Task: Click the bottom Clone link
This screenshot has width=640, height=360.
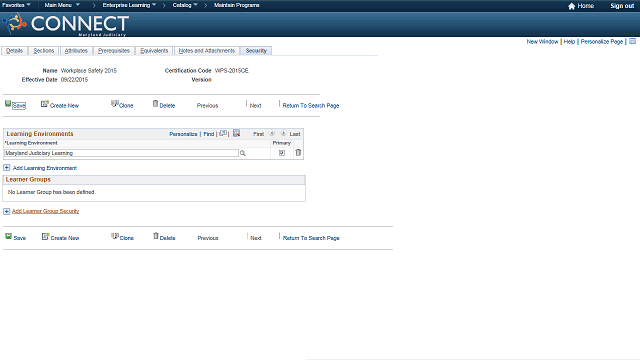Action: (x=127, y=238)
